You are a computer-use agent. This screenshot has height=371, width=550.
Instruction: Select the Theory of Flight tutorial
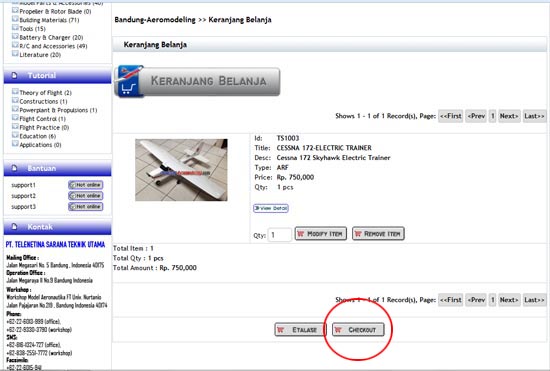tap(45, 93)
